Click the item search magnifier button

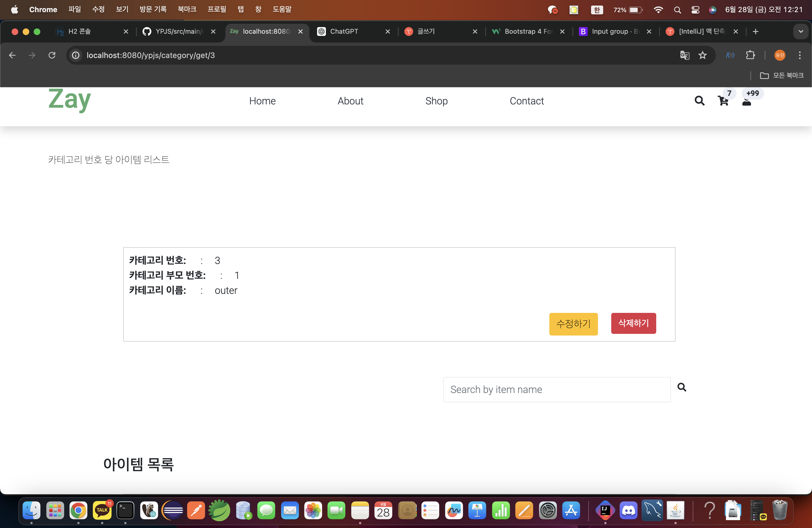click(x=681, y=387)
